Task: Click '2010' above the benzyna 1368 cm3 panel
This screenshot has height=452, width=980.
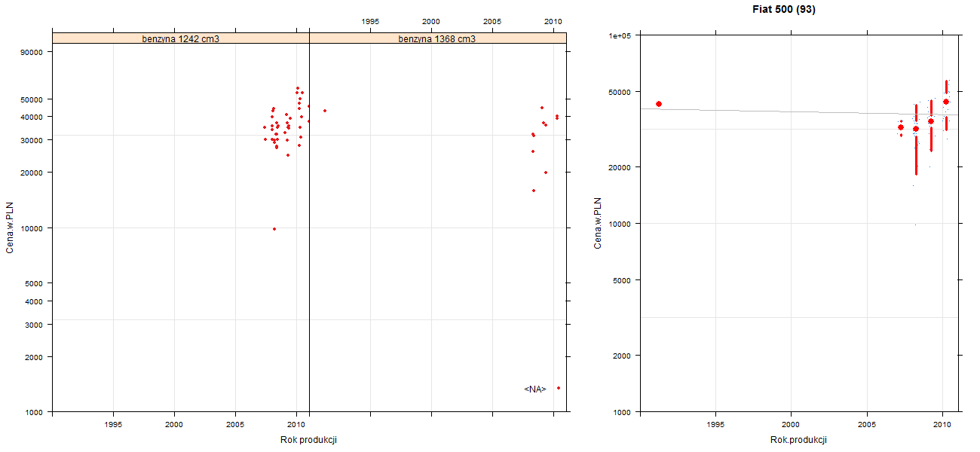Action: pyautogui.click(x=553, y=22)
